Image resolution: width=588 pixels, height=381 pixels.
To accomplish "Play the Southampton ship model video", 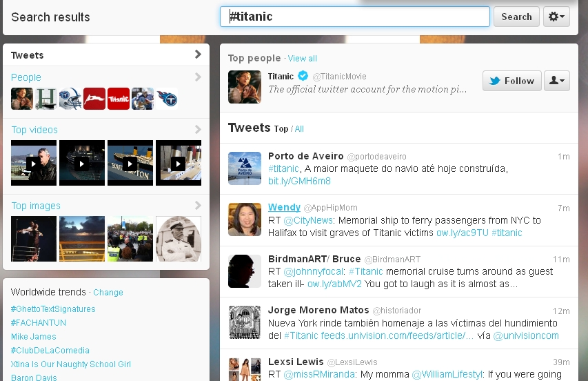I will pyautogui.click(x=130, y=163).
